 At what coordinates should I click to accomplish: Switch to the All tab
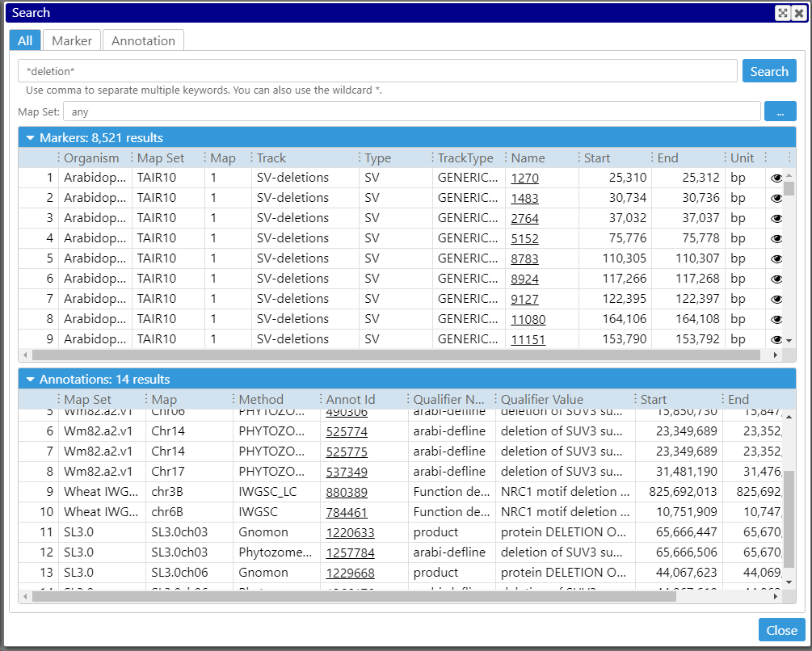click(x=25, y=41)
